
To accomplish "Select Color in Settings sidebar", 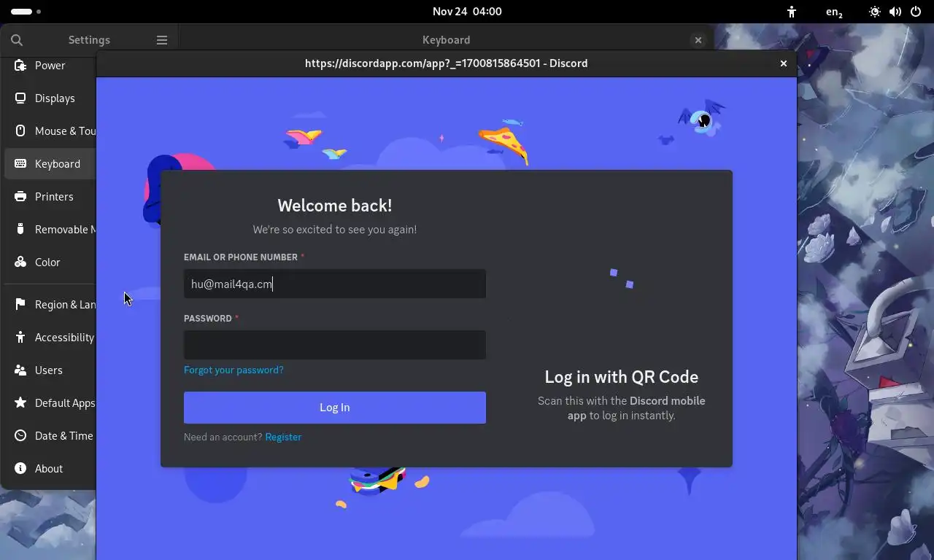I will [50, 262].
